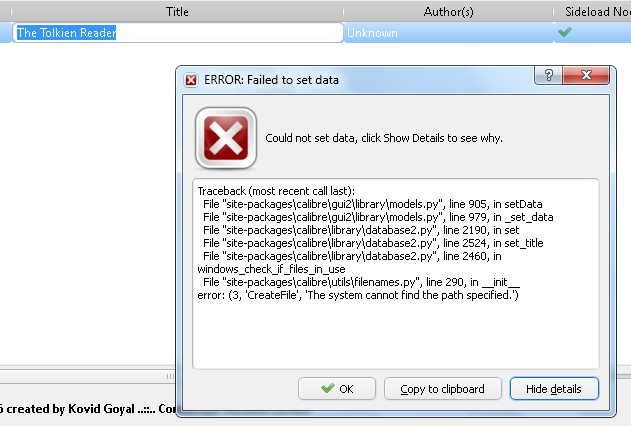Click the green sideload checkmark for The Tolkien Reader
Screen dimensions: 631x426
tap(565, 32)
